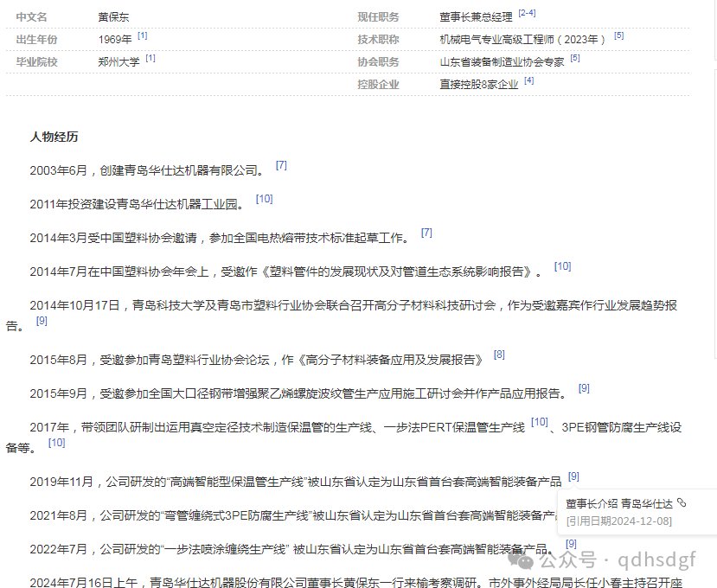The image size is (717, 588).
Task: Click the 2021年8月 弯管缠绕式3PE防腐生产线 sentence
Action: (x=293, y=515)
